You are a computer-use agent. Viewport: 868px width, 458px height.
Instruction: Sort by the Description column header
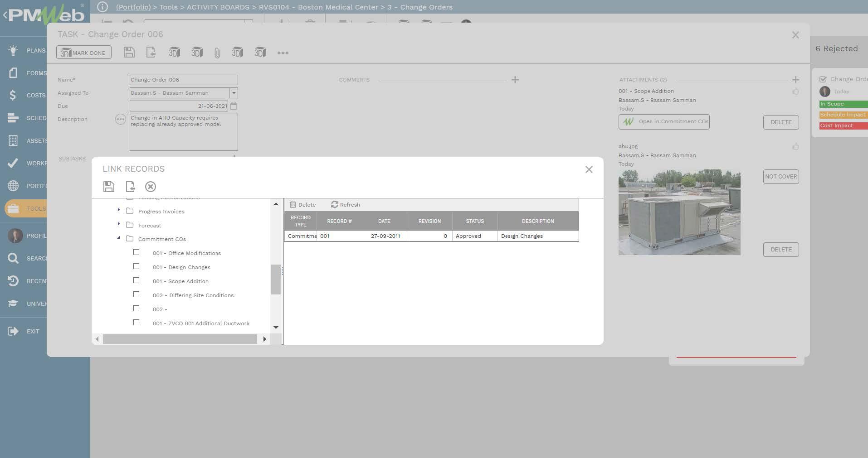[538, 221]
